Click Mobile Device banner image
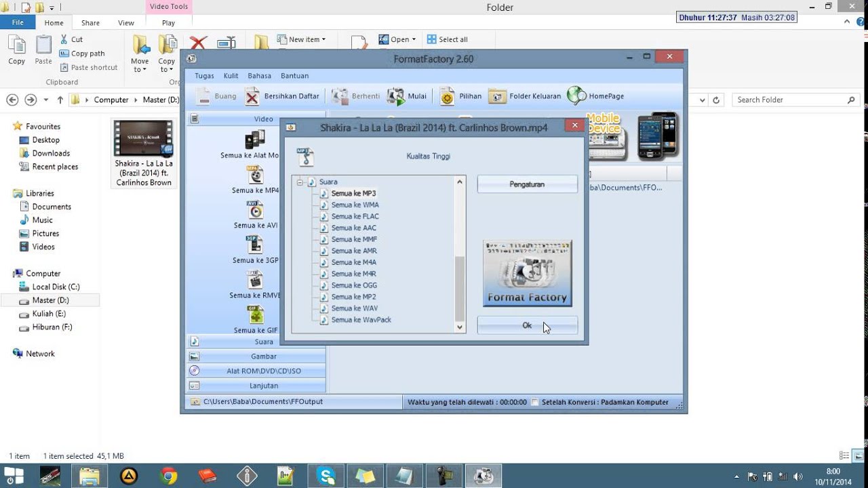The image size is (868, 488). [x=633, y=136]
